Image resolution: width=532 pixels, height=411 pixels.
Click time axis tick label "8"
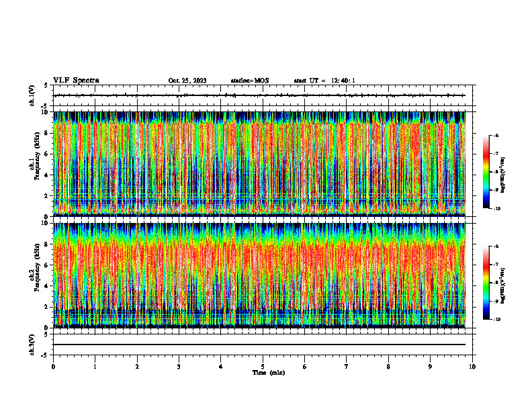click(x=388, y=367)
